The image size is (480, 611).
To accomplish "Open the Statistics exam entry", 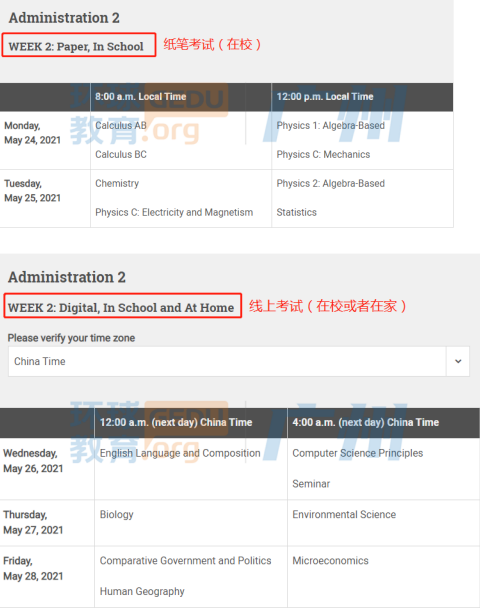I will click(296, 212).
